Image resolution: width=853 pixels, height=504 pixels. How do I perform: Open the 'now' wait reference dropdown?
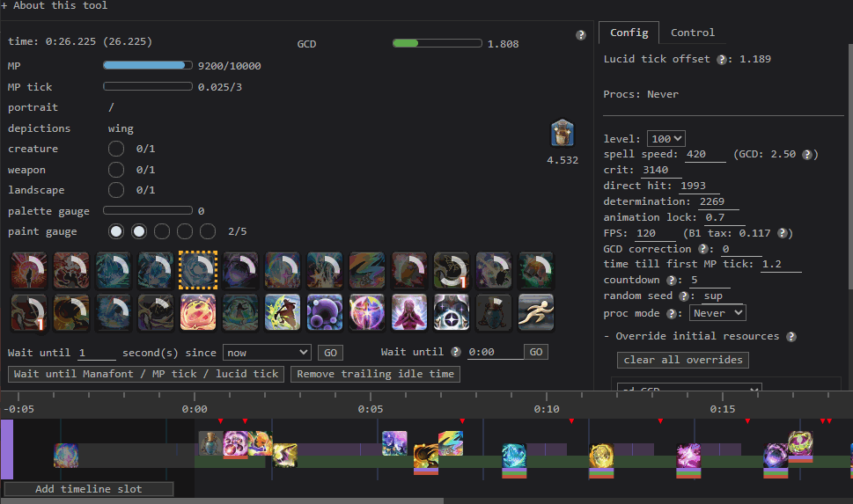(267, 353)
